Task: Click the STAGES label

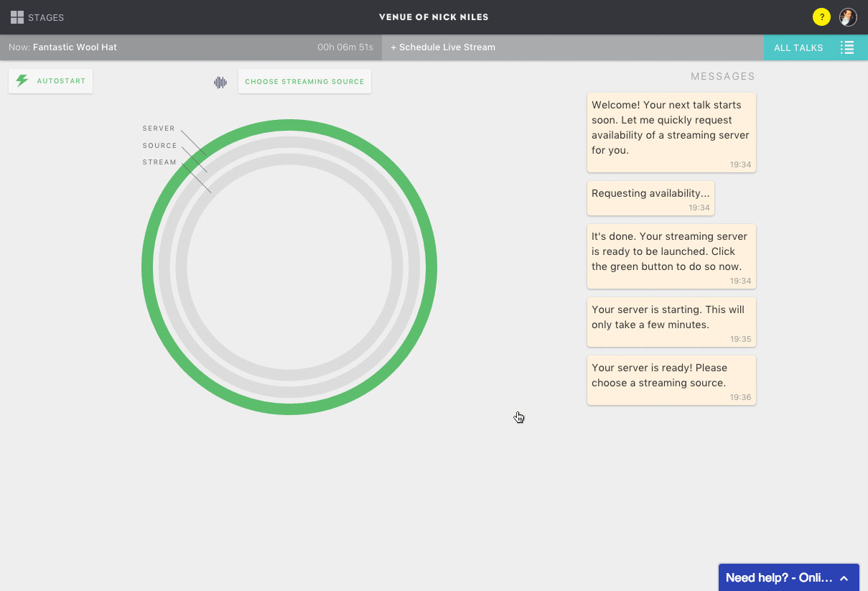Action: [46, 17]
